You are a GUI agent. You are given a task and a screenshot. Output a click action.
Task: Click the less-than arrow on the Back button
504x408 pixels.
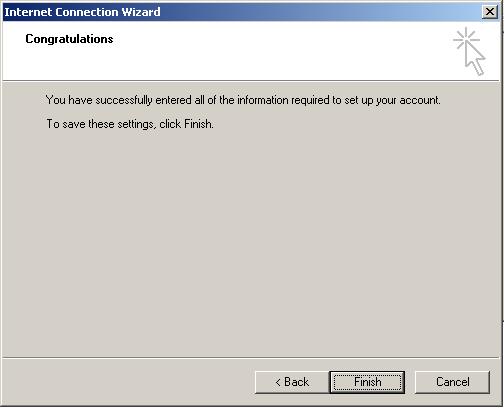pos(278,382)
